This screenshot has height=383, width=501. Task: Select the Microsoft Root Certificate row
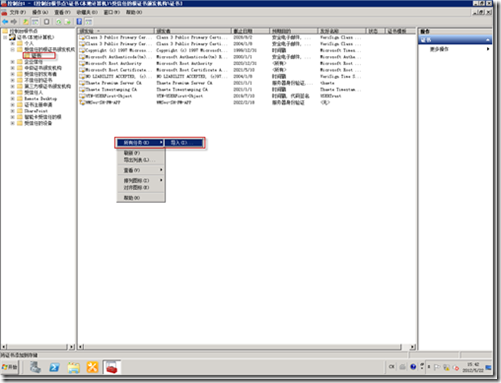(x=220, y=70)
